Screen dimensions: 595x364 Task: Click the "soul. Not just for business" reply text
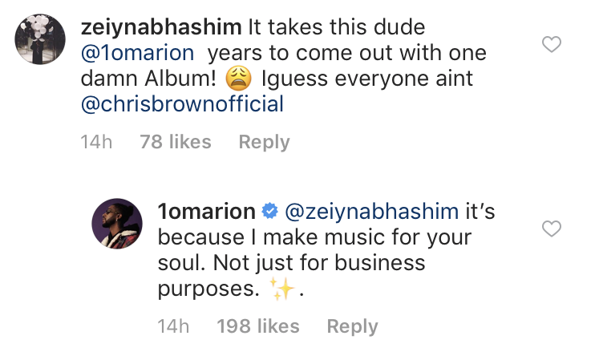[x=291, y=264]
